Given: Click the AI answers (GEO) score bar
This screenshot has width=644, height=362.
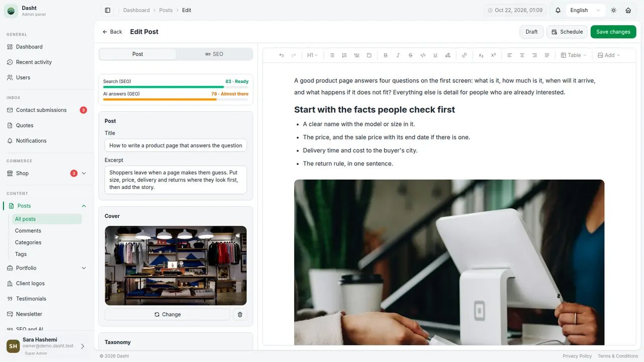Looking at the screenshot, I should point(176,100).
